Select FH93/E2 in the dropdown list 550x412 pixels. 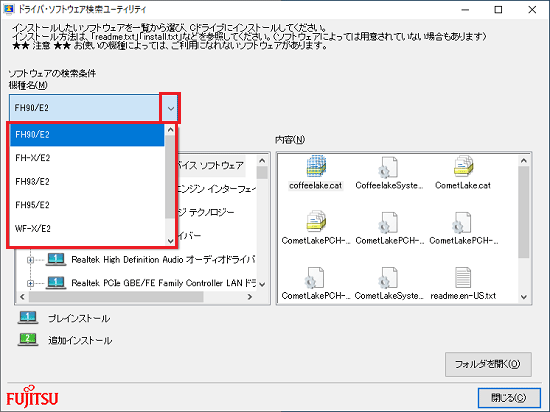coord(87,182)
